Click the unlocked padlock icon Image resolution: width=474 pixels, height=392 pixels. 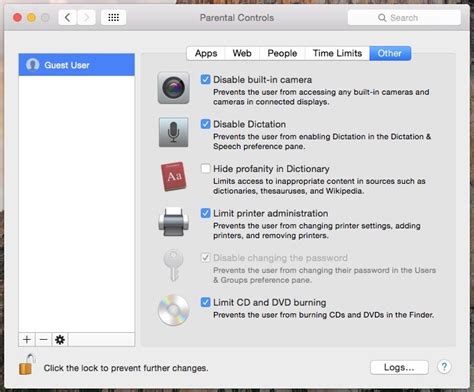(27, 364)
